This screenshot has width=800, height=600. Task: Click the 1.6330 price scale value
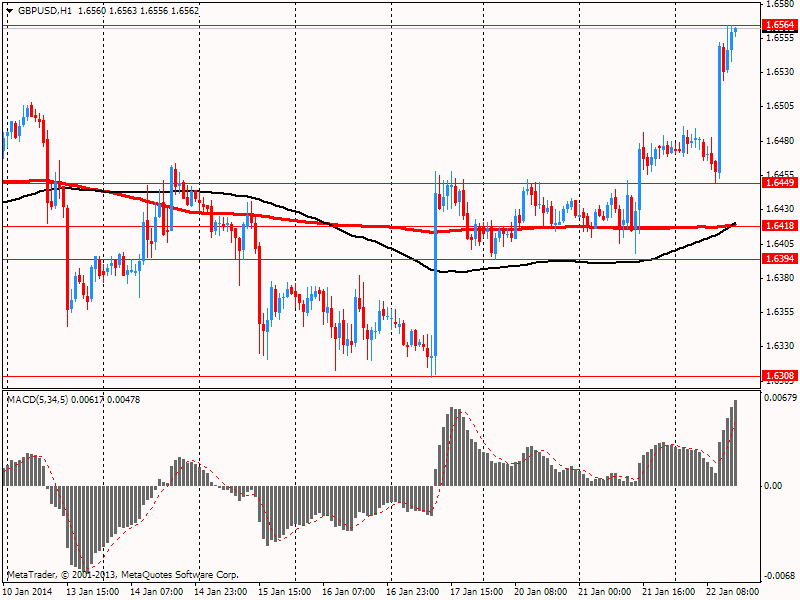tap(780, 346)
